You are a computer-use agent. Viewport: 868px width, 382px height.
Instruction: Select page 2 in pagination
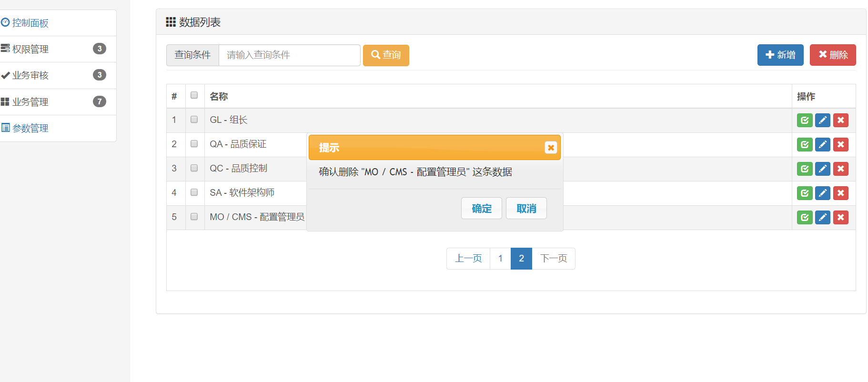521,259
